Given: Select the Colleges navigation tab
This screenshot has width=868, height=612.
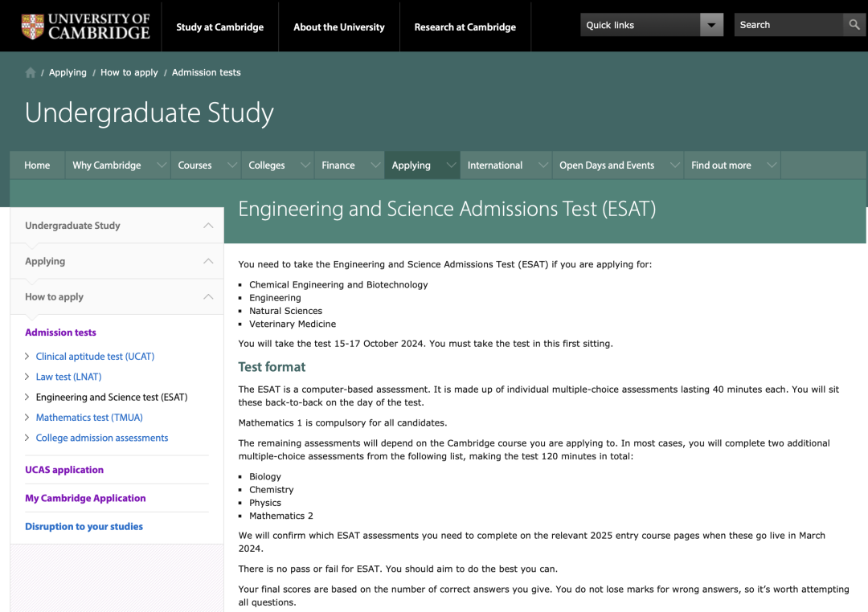Looking at the screenshot, I should (267, 165).
